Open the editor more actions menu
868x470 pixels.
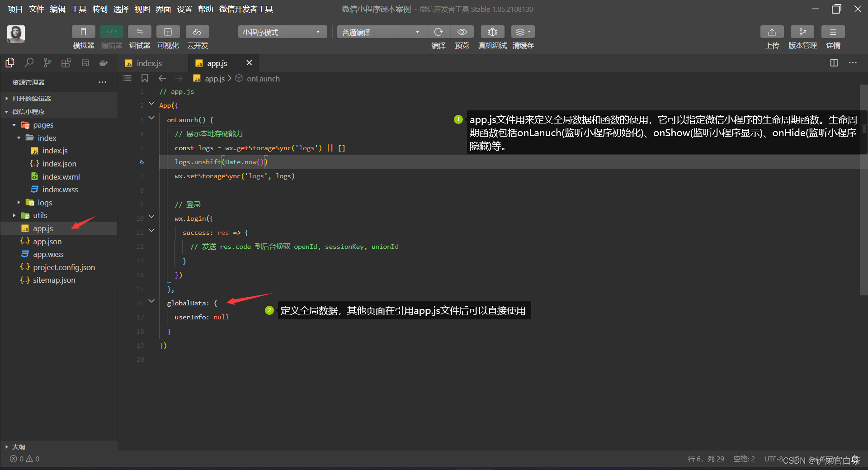tap(853, 63)
